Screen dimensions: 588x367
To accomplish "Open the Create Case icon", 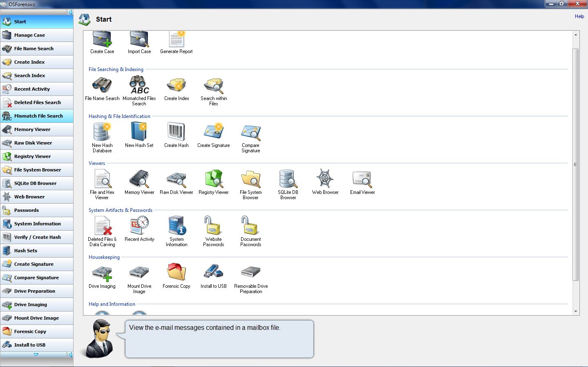I will click(102, 40).
